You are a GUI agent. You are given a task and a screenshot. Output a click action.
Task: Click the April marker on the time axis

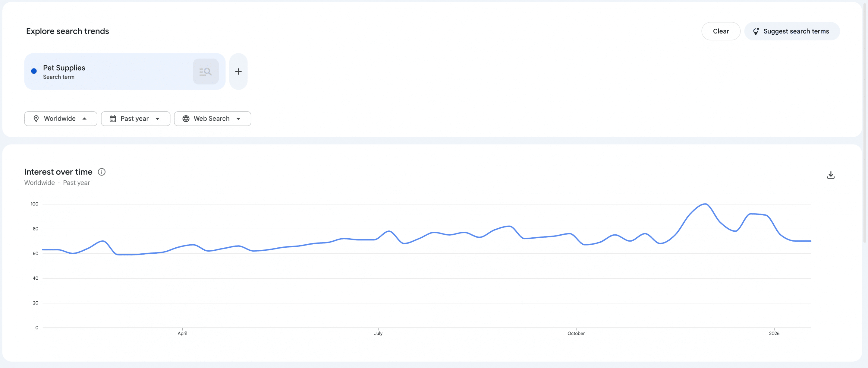coord(182,333)
